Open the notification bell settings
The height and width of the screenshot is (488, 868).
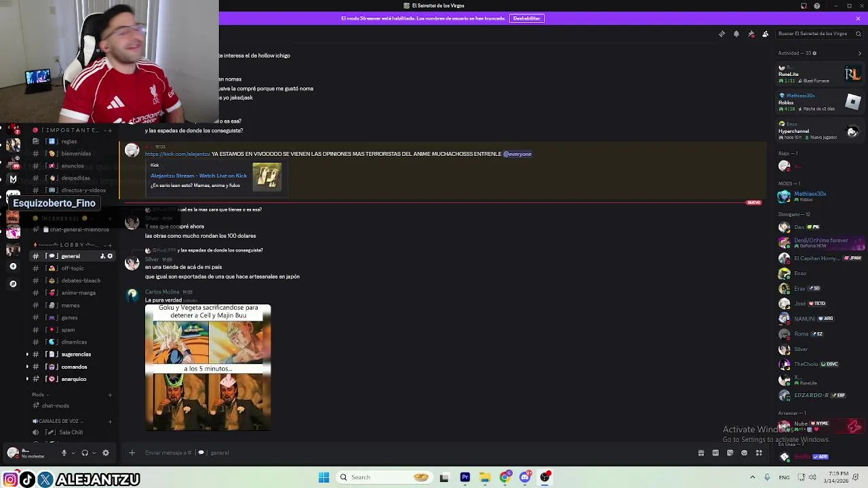(x=736, y=34)
